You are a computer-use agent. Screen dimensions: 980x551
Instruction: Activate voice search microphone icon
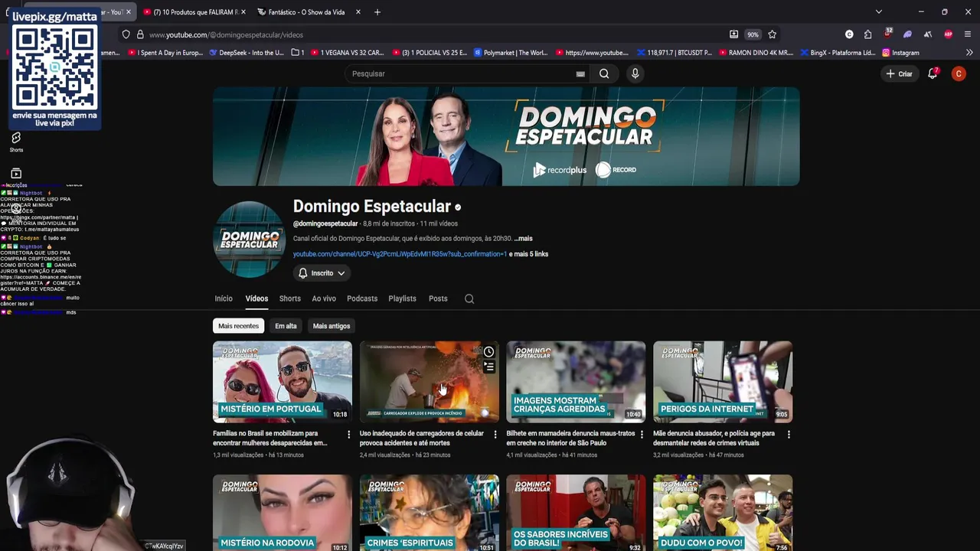click(x=635, y=73)
